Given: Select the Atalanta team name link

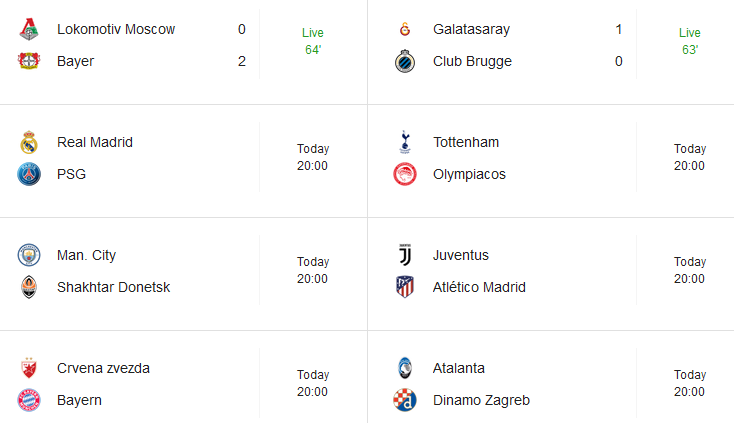Looking at the screenshot, I should pyautogui.click(x=459, y=368).
